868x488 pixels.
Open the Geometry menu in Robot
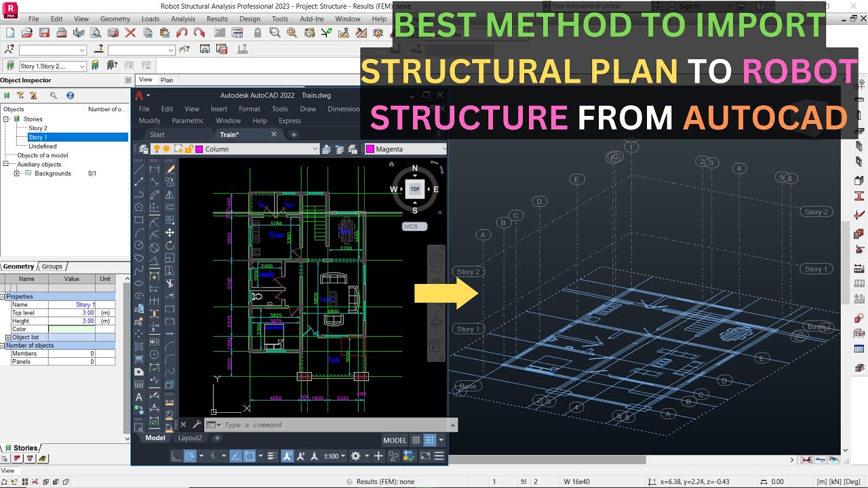click(x=115, y=19)
